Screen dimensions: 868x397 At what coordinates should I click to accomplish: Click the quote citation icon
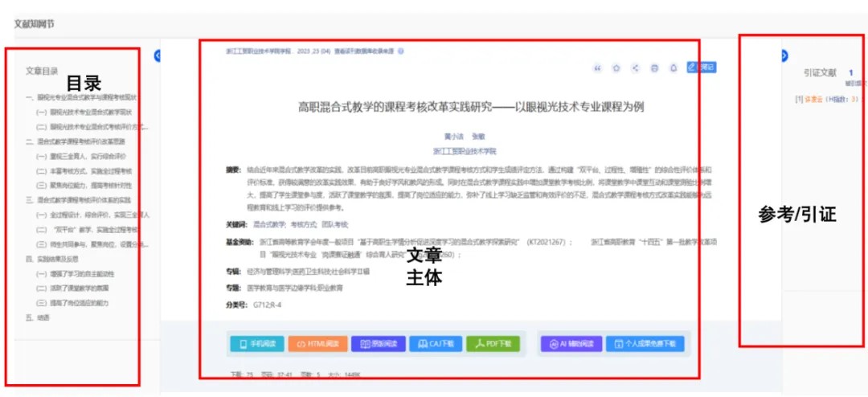point(597,68)
